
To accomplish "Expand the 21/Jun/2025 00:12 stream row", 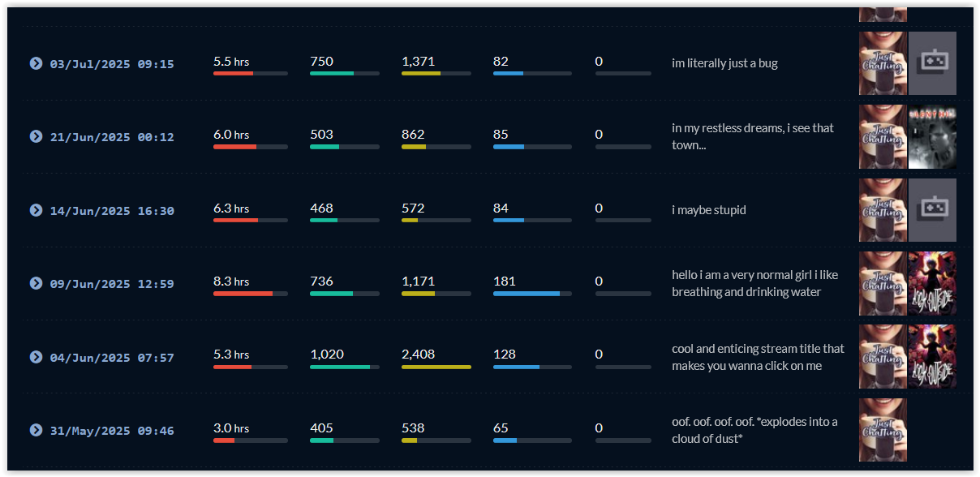I will 36,136.
